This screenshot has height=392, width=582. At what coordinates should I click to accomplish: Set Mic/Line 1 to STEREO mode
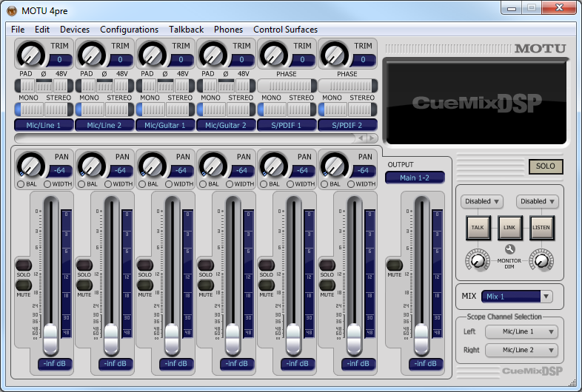tap(58, 109)
